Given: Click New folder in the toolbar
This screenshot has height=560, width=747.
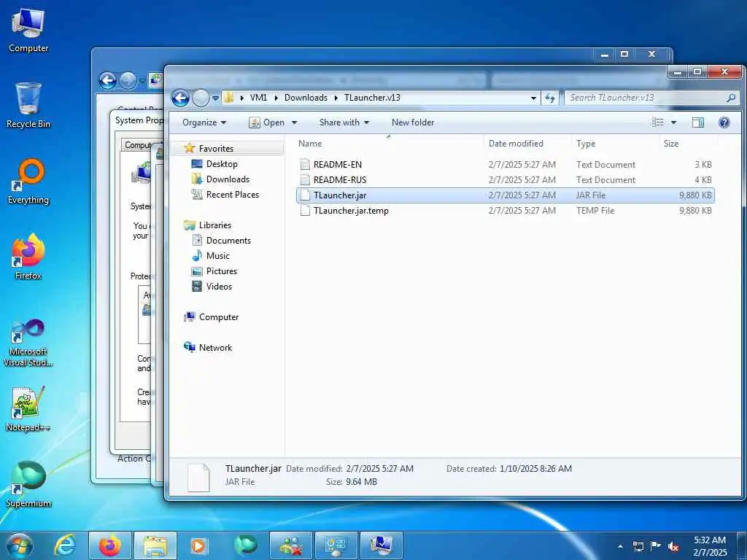Looking at the screenshot, I should click(x=413, y=122).
